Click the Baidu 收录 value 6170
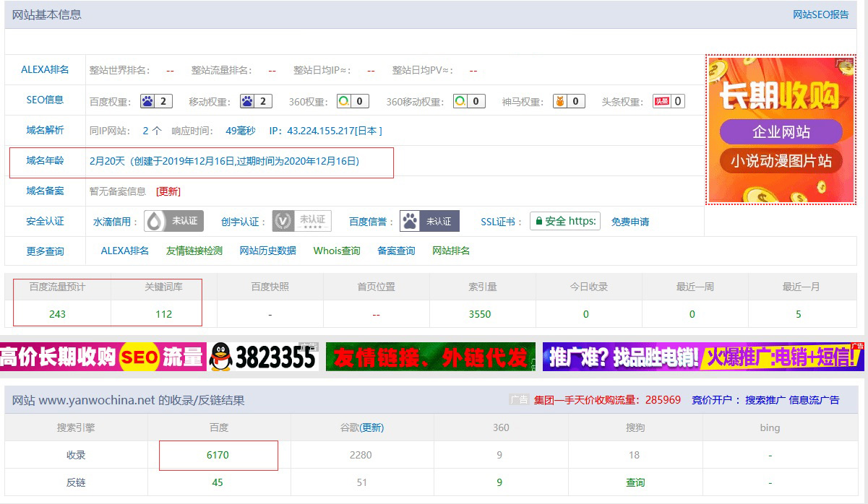The width and height of the screenshot is (868, 504). (218, 455)
